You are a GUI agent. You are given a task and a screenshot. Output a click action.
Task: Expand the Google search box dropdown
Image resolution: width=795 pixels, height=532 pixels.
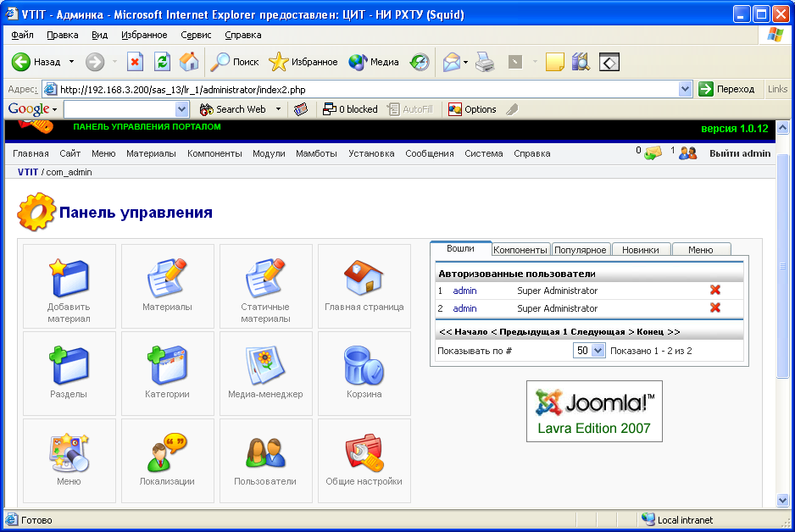182,109
